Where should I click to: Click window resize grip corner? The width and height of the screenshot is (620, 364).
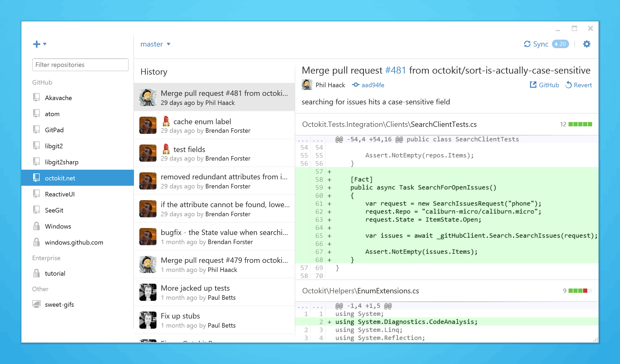click(596, 340)
